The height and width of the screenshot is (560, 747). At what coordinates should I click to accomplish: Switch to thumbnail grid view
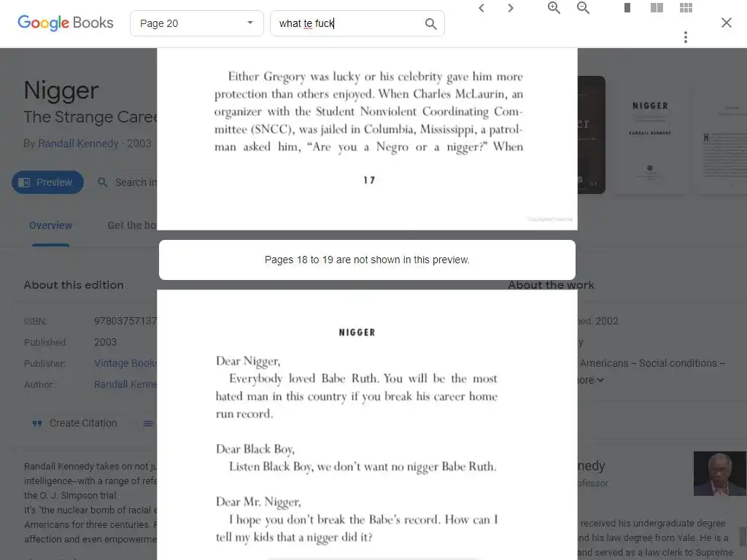tap(686, 7)
